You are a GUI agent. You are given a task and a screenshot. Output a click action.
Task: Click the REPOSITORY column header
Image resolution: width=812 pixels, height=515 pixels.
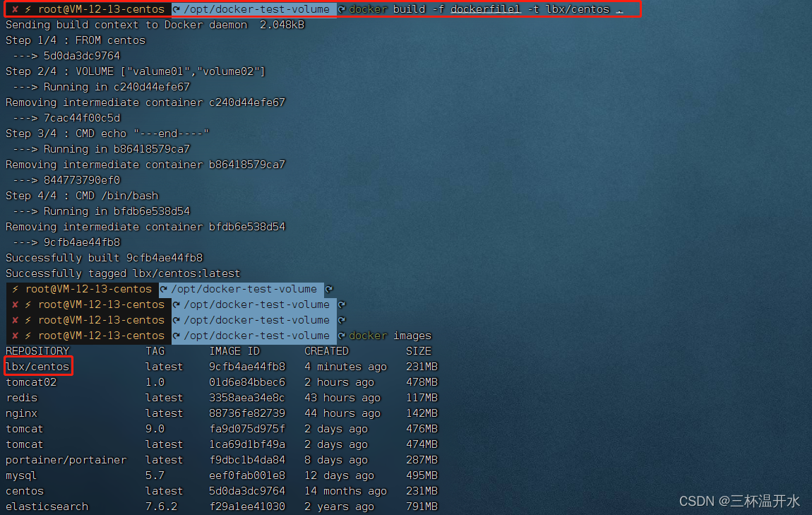[x=37, y=351]
